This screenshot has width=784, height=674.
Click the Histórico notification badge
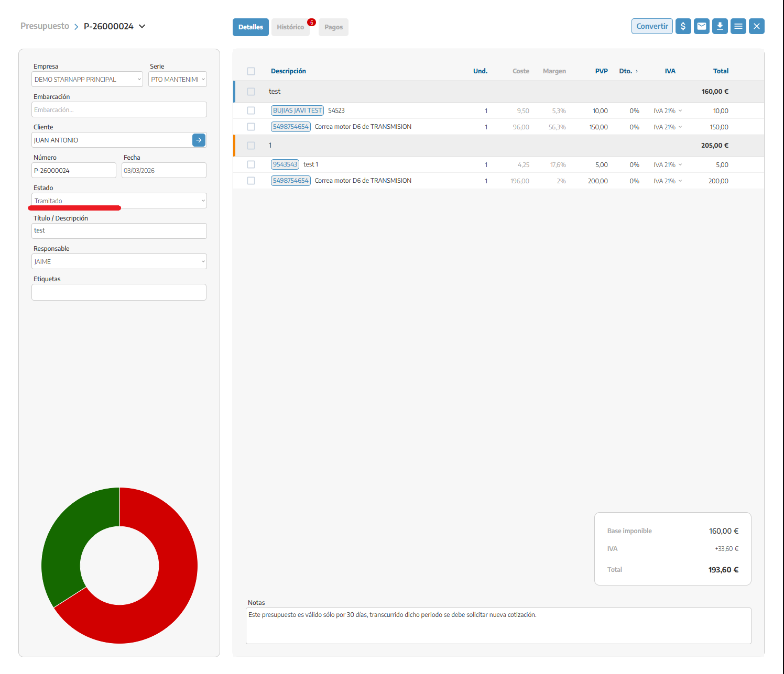coord(311,22)
